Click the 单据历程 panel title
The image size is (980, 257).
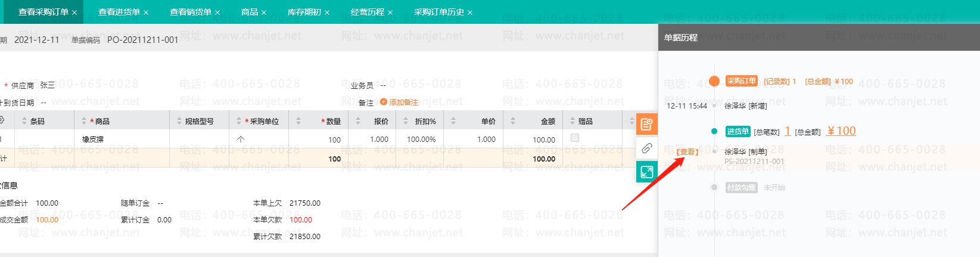tap(681, 37)
